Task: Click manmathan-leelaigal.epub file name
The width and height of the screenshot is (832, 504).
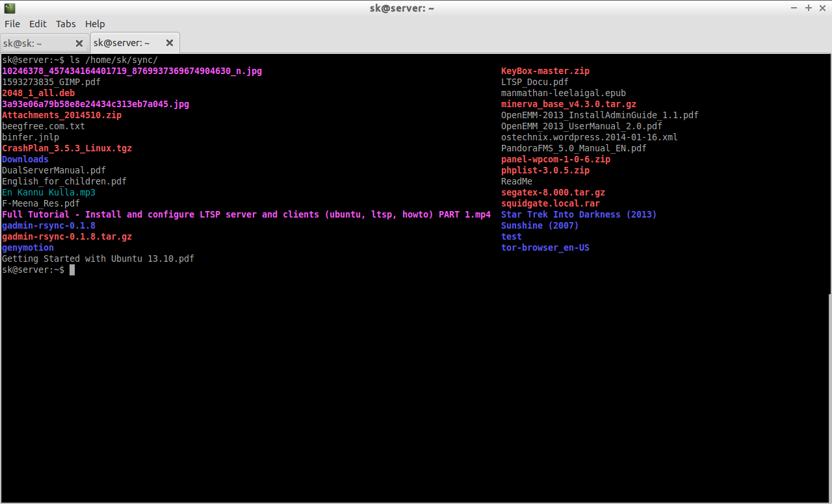Action: [x=564, y=93]
